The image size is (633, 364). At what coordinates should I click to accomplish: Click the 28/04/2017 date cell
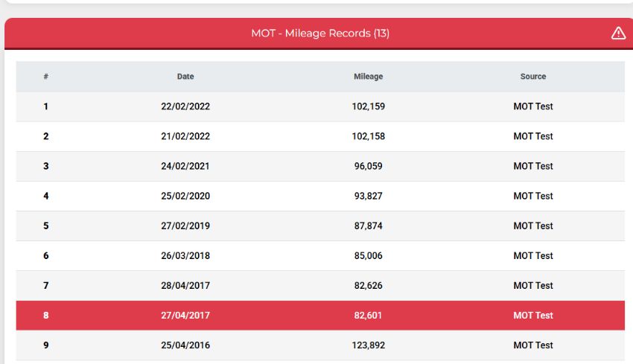(185, 285)
